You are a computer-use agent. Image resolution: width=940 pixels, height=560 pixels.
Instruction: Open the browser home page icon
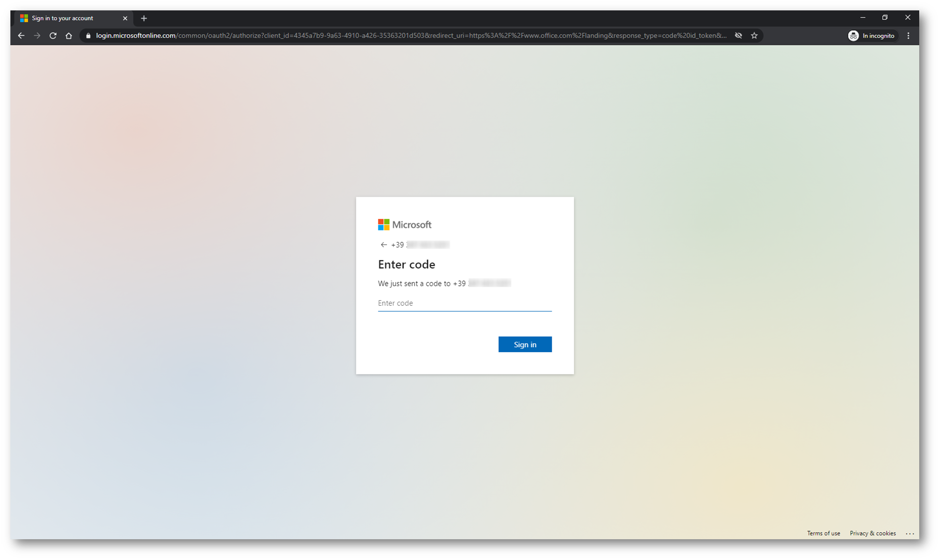point(69,36)
